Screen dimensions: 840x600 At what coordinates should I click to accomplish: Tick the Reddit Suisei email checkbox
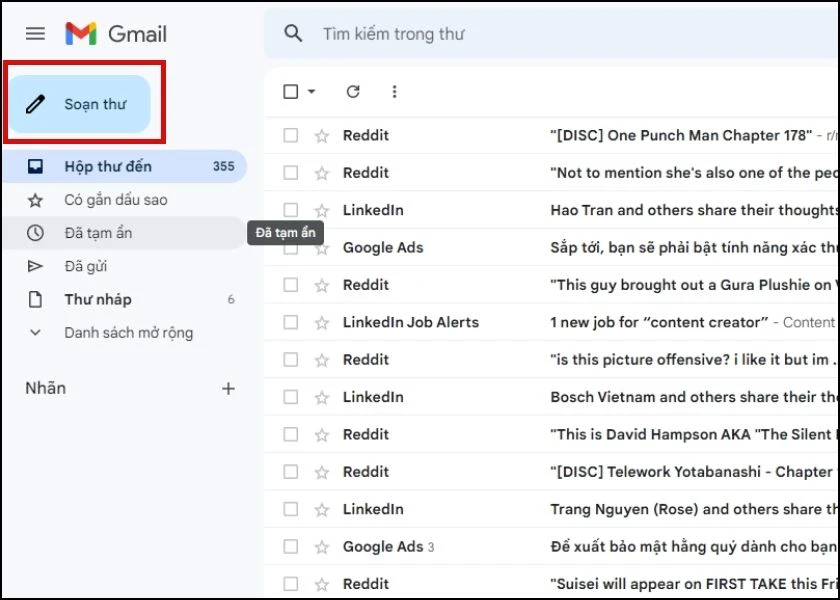[290, 584]
